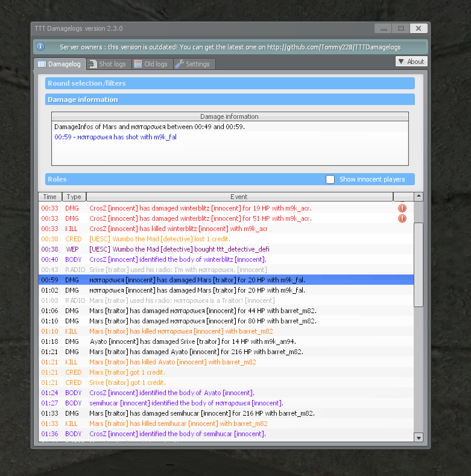Open the Old logs tab
Image resolution: width=471 pixels, height=476 pixels.
pyautogui.click(x=153, y=64)
